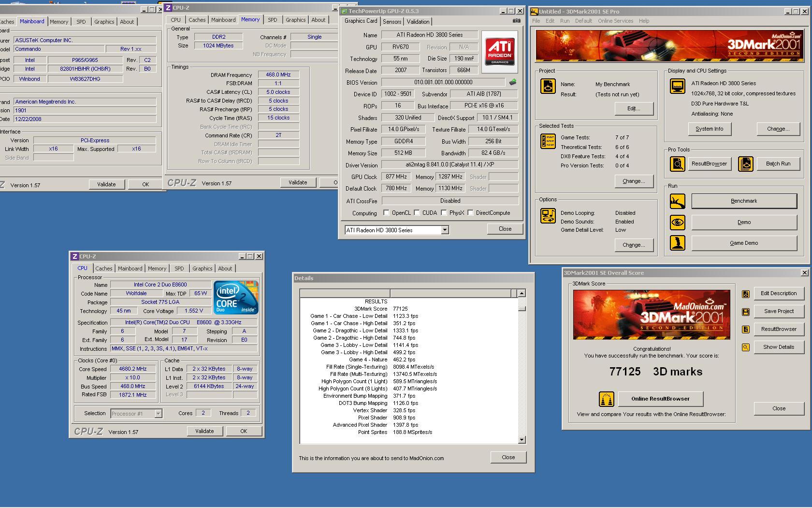Open the Processor #1 selection dropdown

[x=158, y=414]
